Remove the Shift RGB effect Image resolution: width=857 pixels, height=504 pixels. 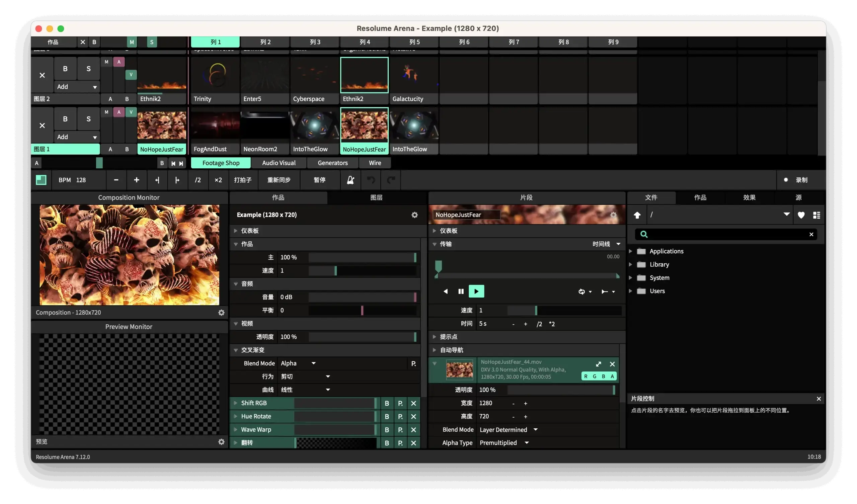(x=413, y=403)
